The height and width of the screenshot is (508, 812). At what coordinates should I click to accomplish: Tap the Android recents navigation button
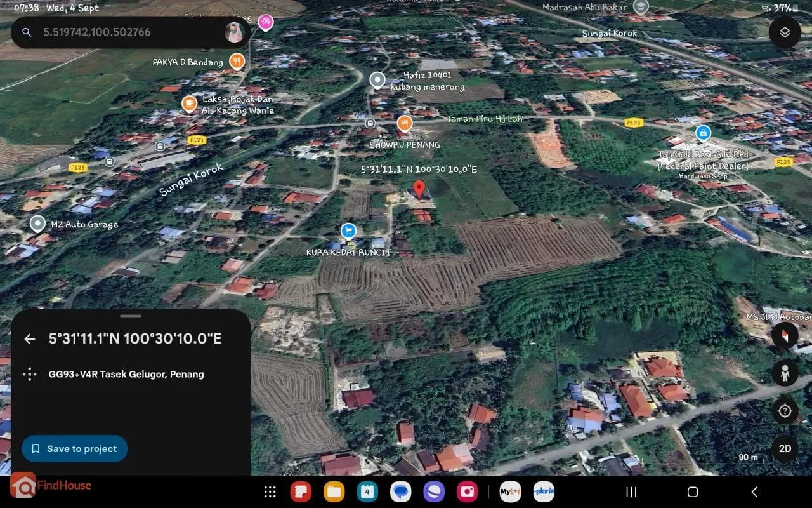631,492
